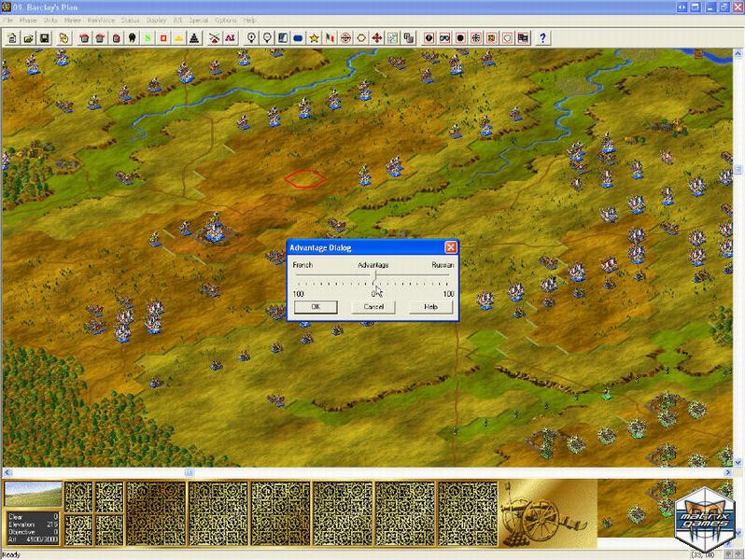Confirm Advantage Dialog with OK
This screenshot has width=745, height=560.
pos(316,307)
